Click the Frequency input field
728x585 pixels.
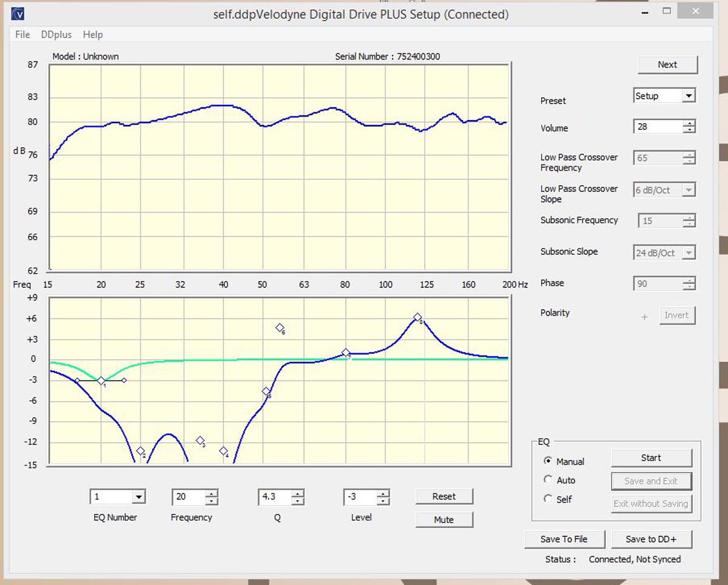click(188, 497)
